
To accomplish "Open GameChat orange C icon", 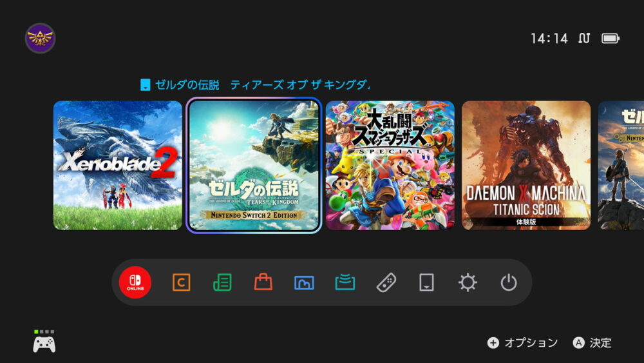I will click(x=181, y=282).
